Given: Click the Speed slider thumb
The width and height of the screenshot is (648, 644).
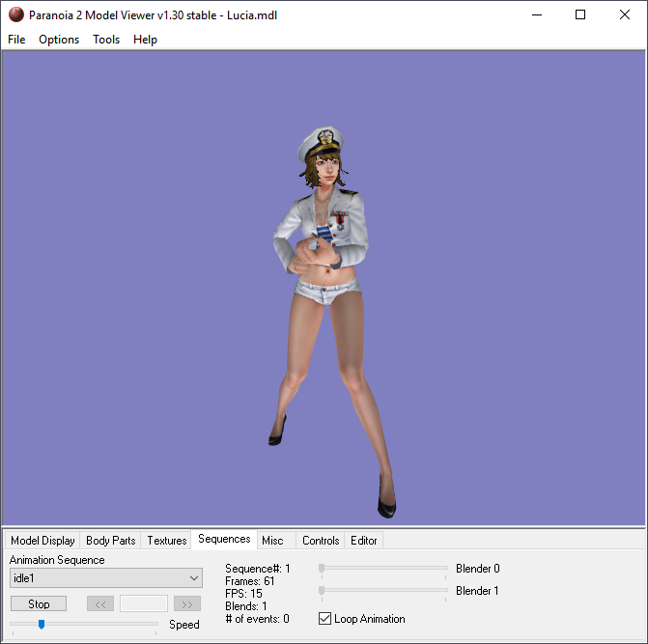Looking at the screenshot, I should (x=42, y=624).
